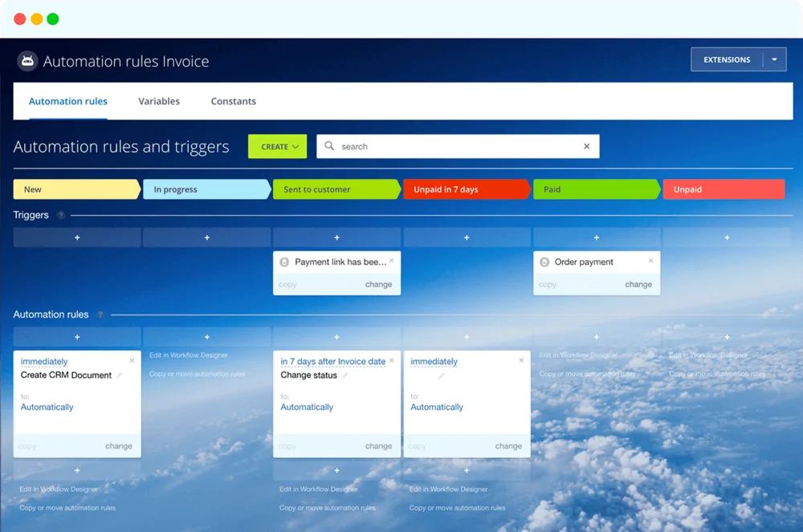Click the pencil icon beside Change status
Viewport: 803px width, 532px height.
[x=345, y=376]
